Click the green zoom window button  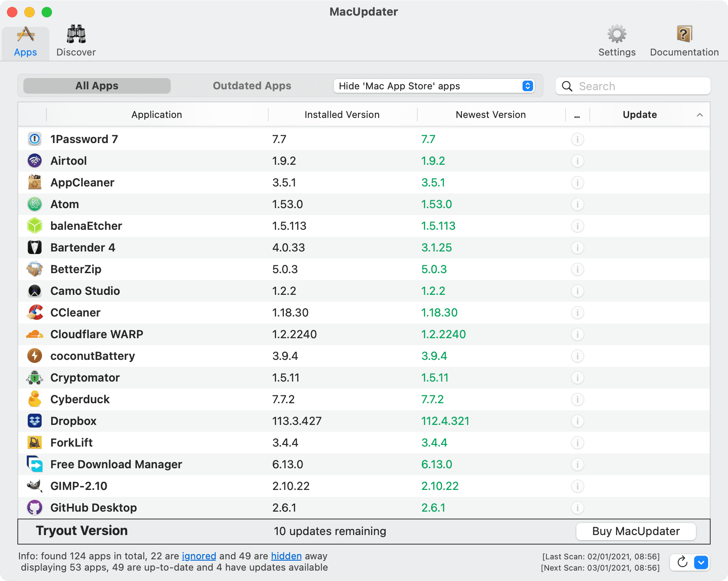point(47,12)
